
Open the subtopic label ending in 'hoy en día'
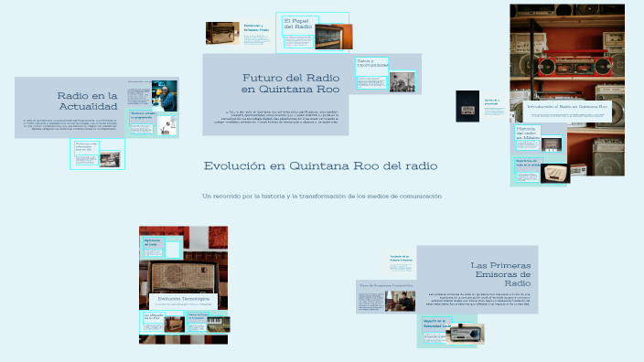tap(86, 146)
